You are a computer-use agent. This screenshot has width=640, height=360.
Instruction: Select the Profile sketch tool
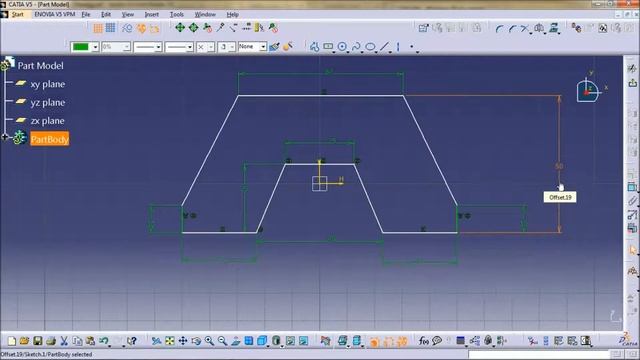(314, 47)
